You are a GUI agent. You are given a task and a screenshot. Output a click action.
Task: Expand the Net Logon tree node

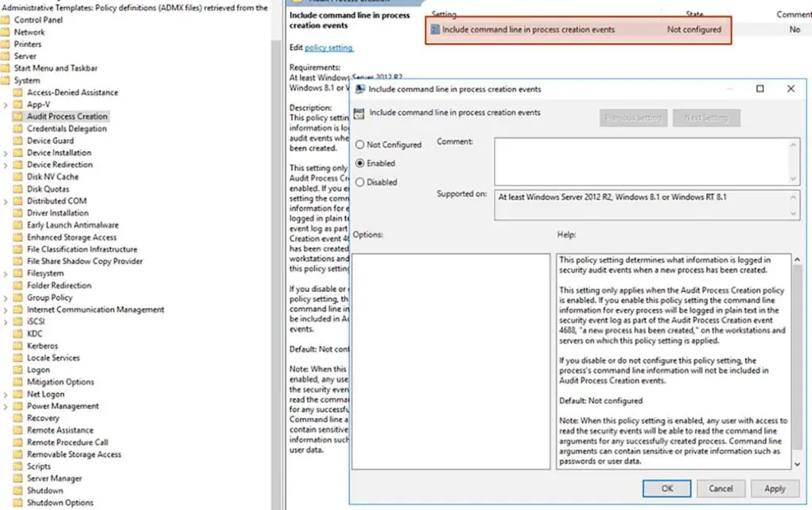[6, 393]
